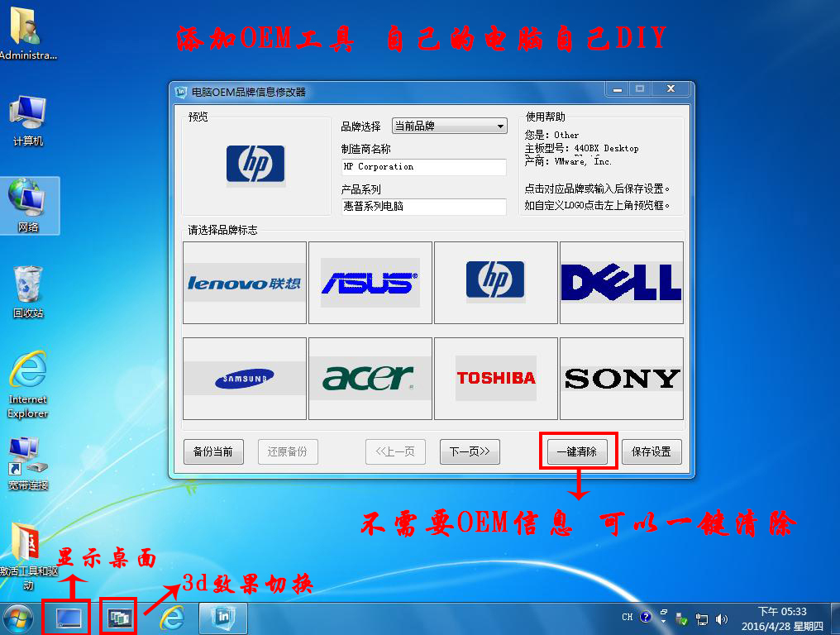Click the 产商: VMware, Inc. text

(x=568, y=161)
